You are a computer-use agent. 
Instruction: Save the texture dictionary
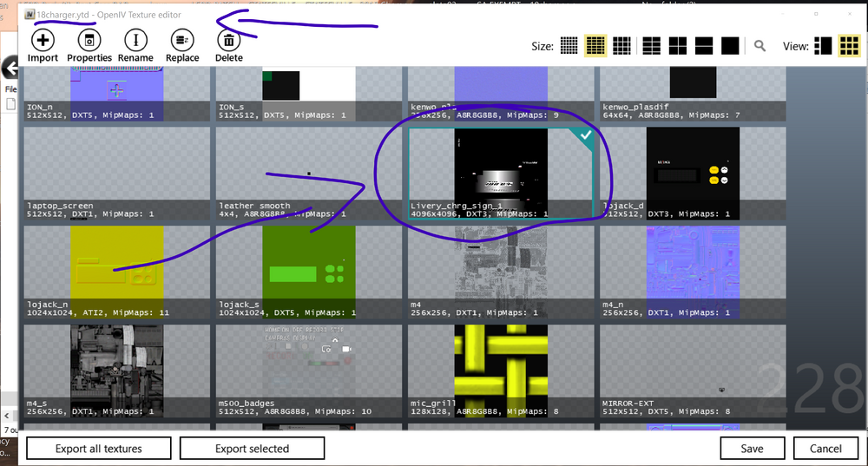click(x=752, y=449)
